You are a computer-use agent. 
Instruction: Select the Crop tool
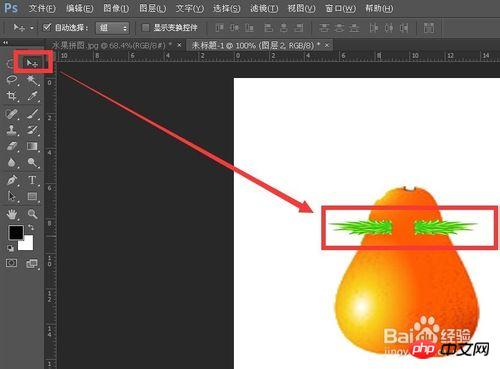[x=12, y=96]
